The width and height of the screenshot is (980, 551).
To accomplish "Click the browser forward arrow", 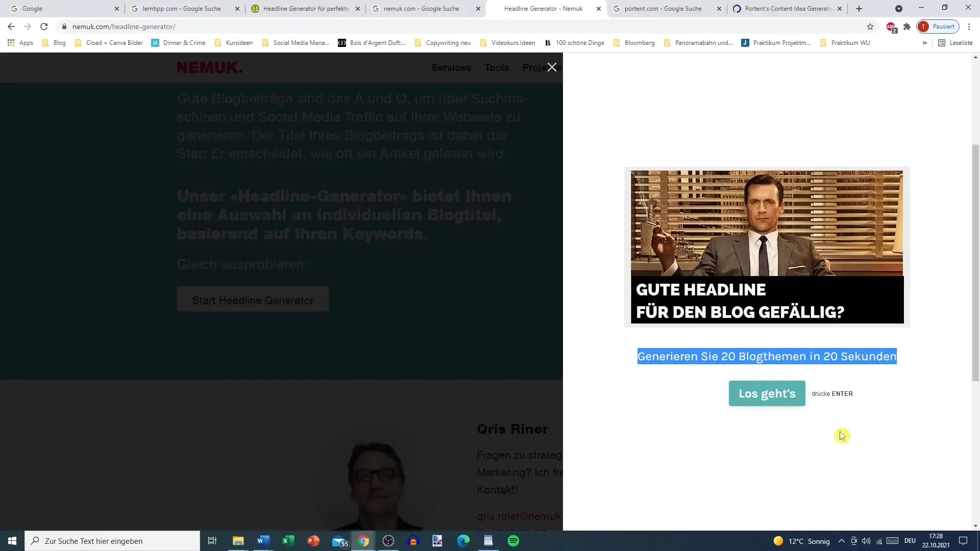I will [x=28, y=27].
